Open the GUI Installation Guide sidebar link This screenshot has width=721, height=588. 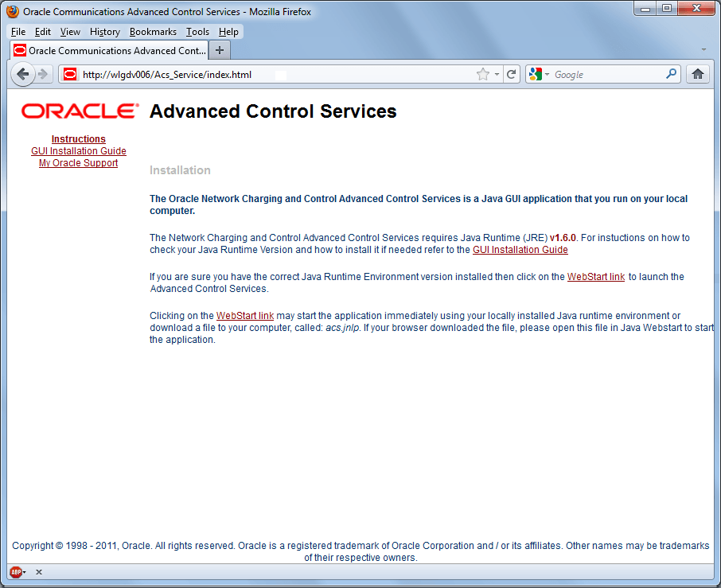tap(79, 151)
